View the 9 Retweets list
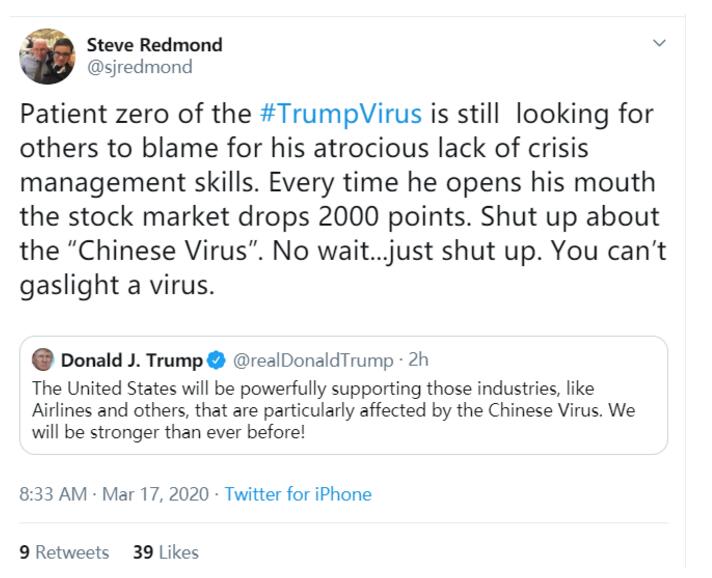The height and width of the screenshot is (578, 712). coord(65,552)
